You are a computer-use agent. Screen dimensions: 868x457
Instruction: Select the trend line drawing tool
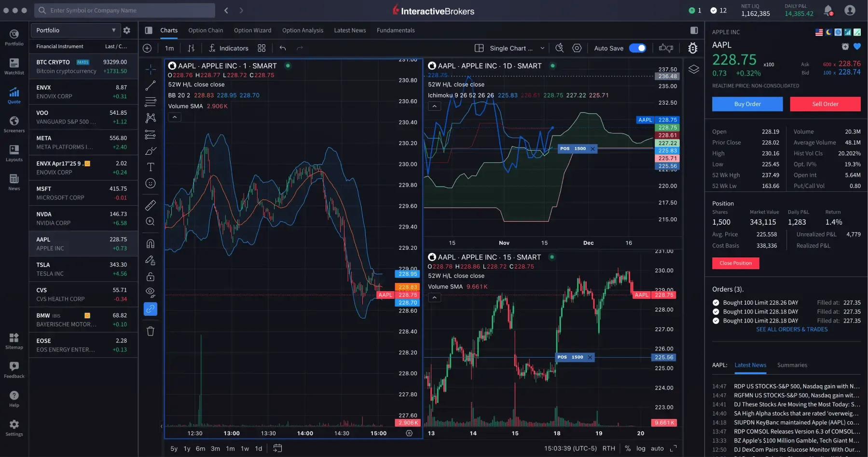[x=150, y=85]
